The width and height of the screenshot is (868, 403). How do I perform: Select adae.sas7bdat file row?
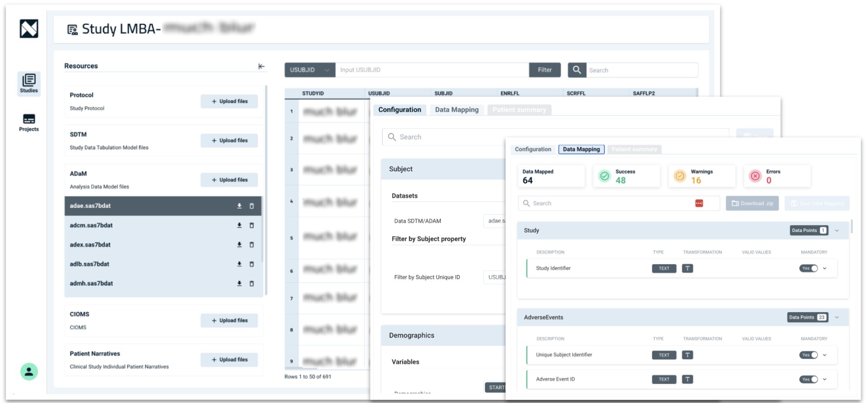click(163, 206)
